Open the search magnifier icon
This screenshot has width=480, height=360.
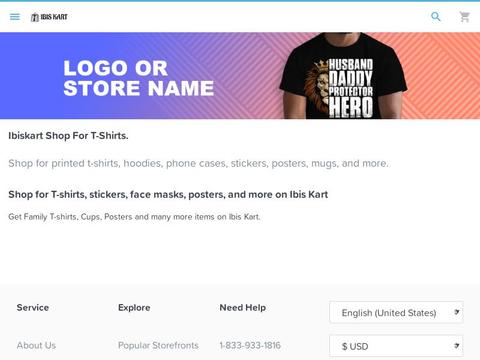[x=436, y=16]
